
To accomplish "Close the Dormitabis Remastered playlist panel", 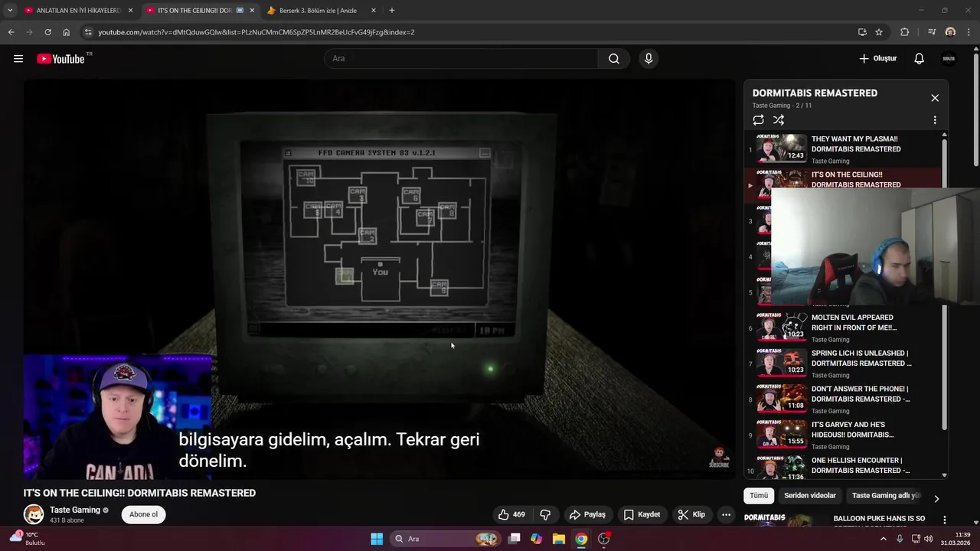I will (935, 98).
